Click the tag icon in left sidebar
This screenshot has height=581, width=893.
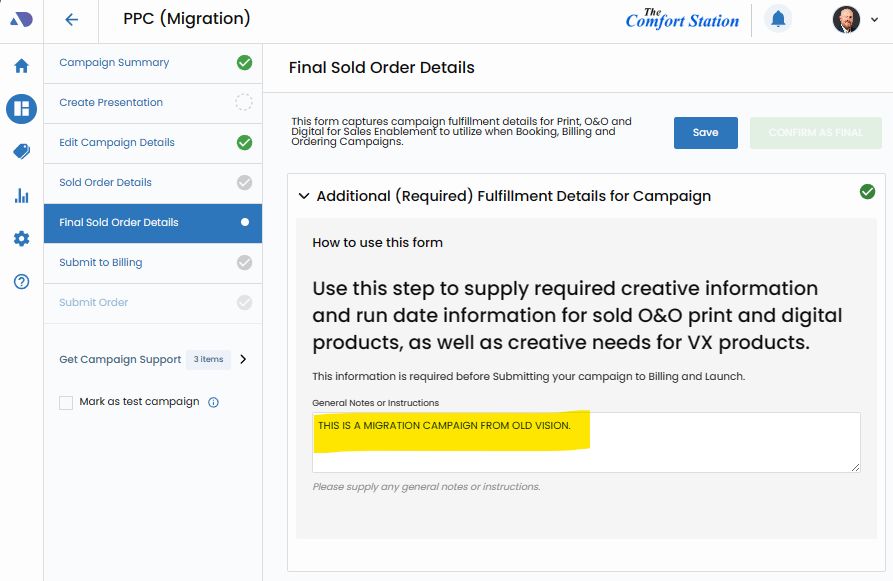[x=21, y=151]
